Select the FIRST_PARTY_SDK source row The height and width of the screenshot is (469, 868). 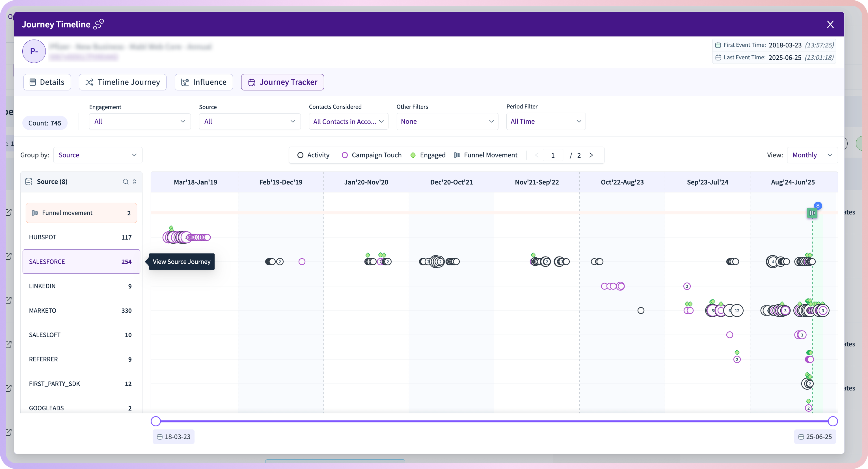81,383
